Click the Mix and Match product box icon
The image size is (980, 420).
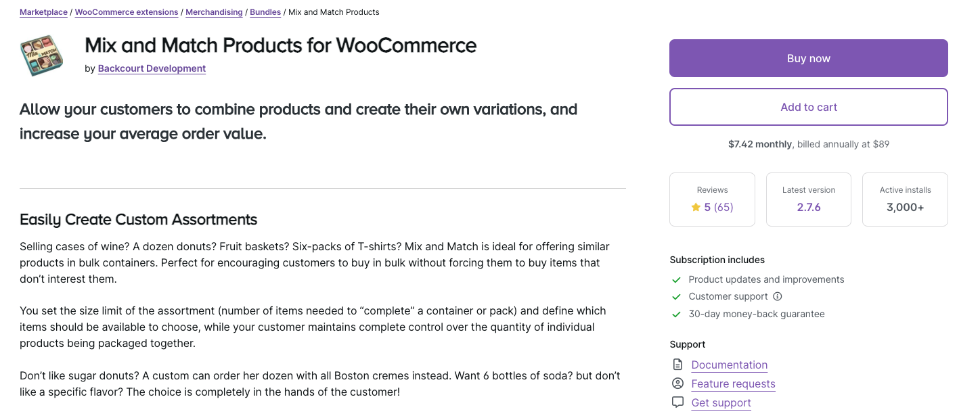pyautogui.click(x=42, y=55)
